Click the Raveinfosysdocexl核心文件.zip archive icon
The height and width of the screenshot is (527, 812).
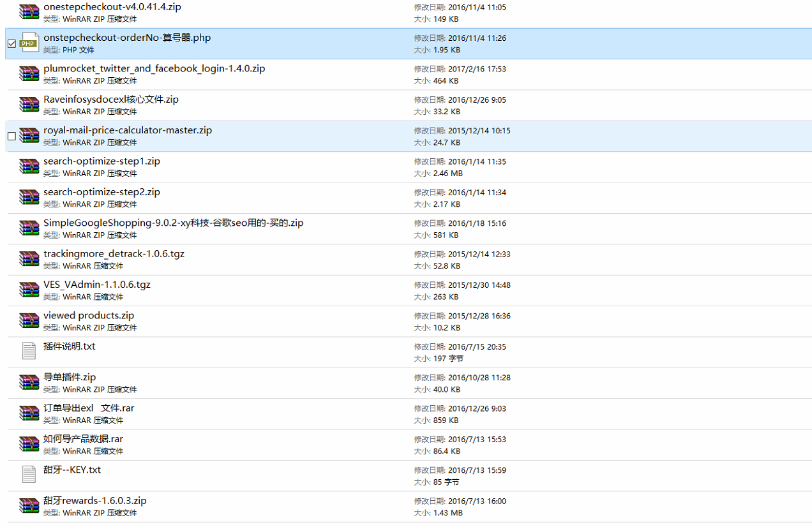click(29, 105)
